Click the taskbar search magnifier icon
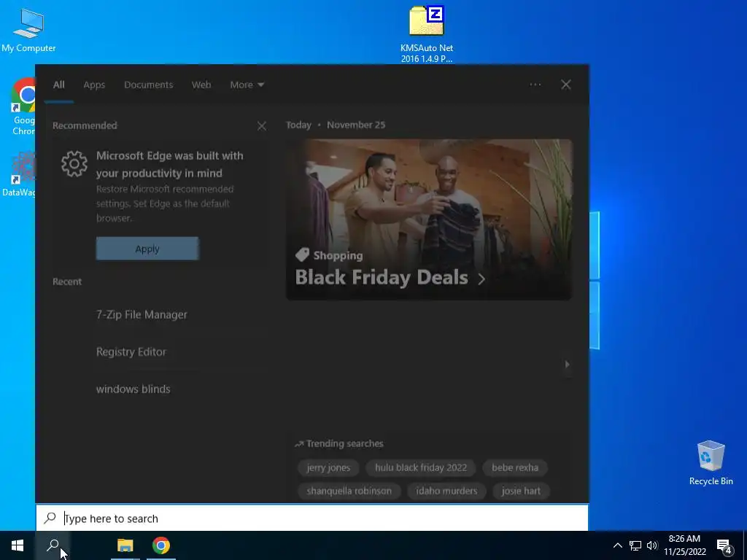747x560 pixels. pyautogui.click(x=53, y=545)
